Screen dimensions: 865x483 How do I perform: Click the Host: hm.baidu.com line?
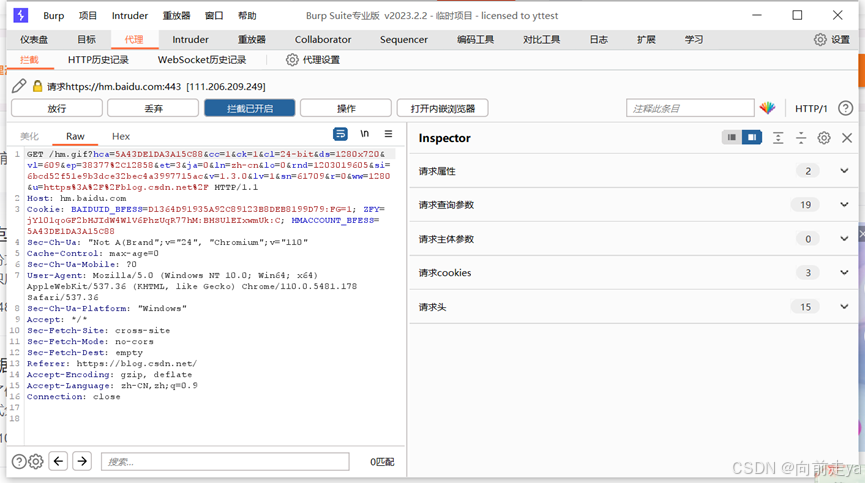[x=76, y=198]
